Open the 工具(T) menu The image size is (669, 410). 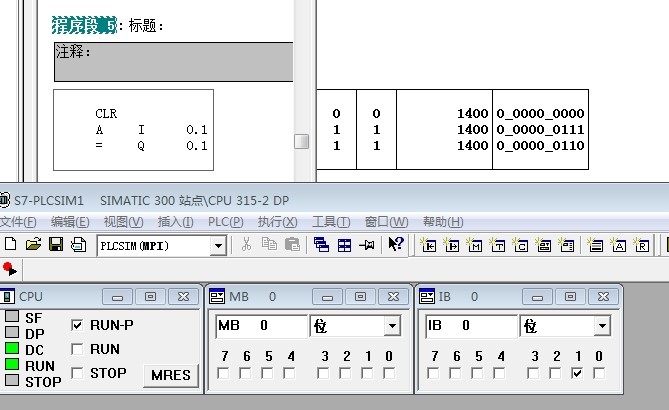coord(331,222)
